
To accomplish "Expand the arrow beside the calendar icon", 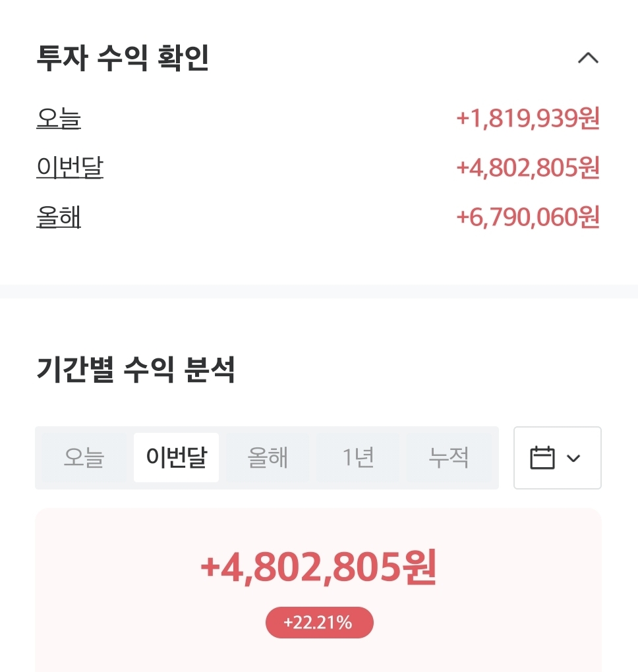I will click(573, 458).
